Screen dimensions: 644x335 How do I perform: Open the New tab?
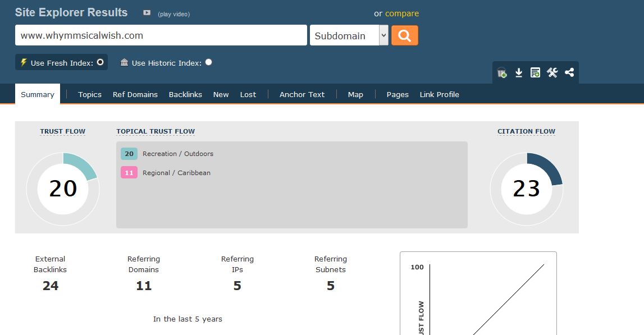(x=221, y=94)
